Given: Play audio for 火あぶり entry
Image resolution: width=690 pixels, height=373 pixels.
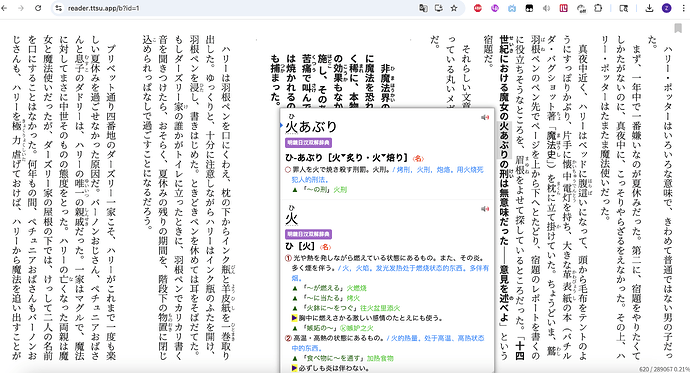Looking at the screenshot, I should [x=485, y=117].
